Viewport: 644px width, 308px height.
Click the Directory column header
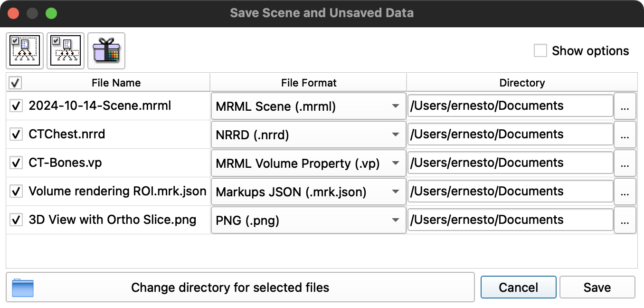tap(521, 83)
